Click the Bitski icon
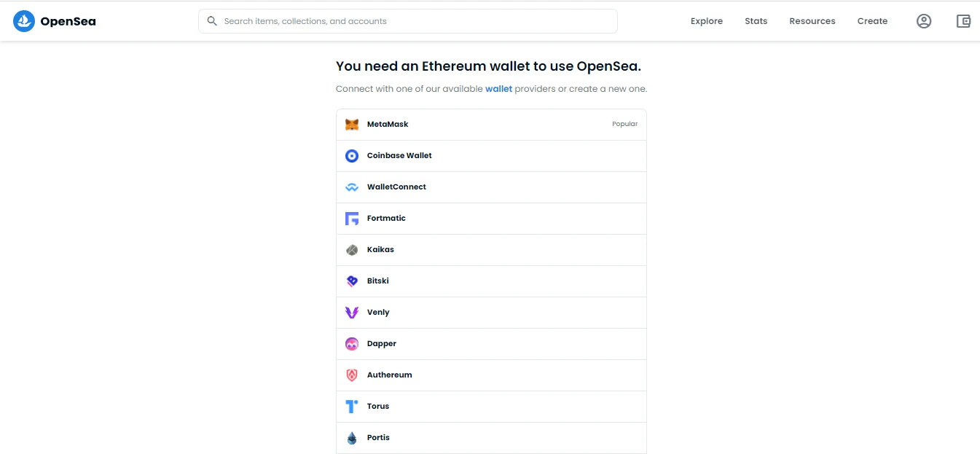The image size is (980, 454). click(352, 281)
